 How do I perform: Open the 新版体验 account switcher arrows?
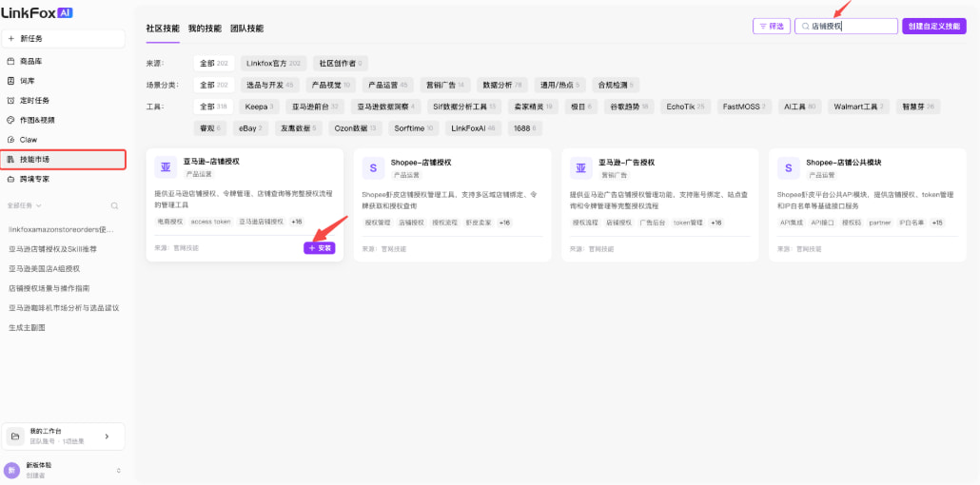(x=118, y=470)
